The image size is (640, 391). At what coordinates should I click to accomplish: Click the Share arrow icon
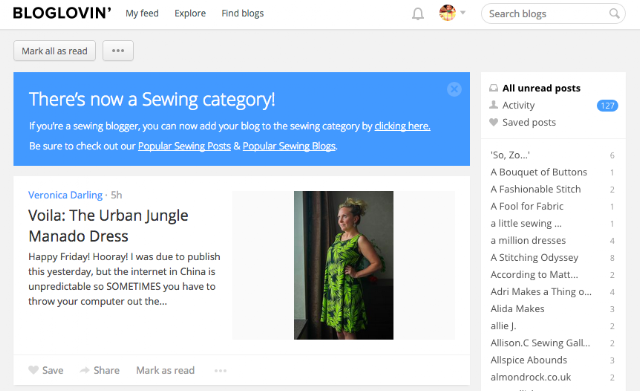(x=84, y=370)
